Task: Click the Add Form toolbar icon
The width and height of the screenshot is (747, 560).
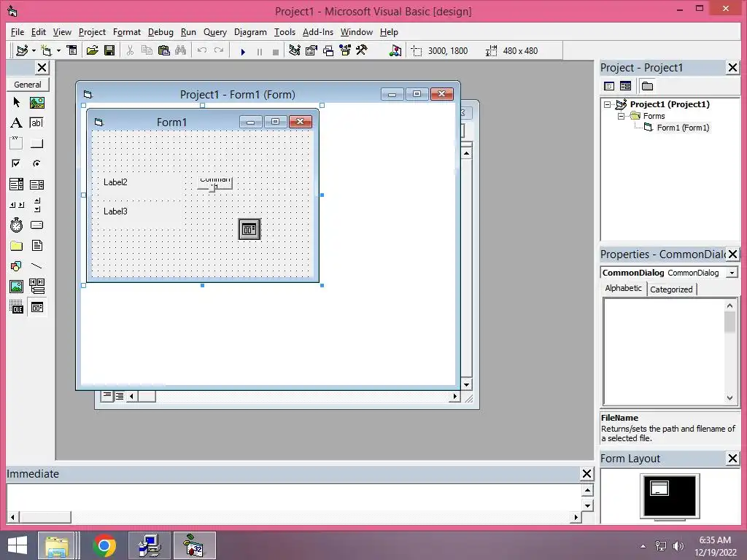Action: (46, 50)
